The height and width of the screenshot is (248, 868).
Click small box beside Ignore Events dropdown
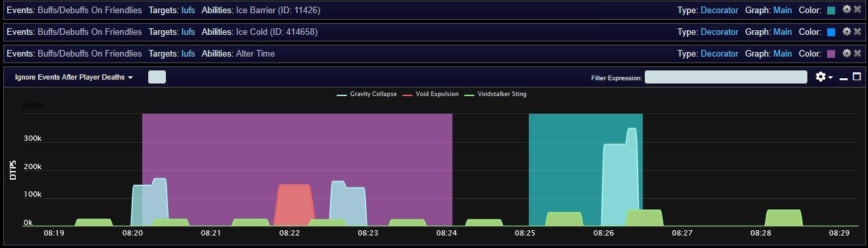157,77
